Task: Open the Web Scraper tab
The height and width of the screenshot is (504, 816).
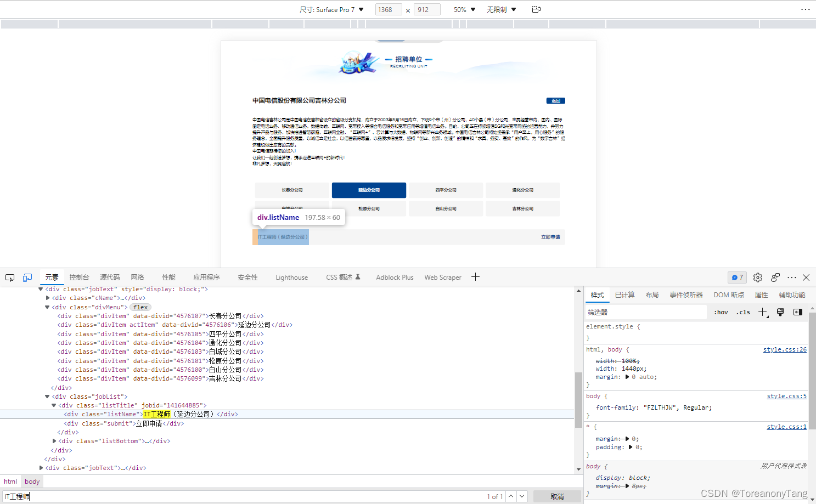Action: (443, 278)
